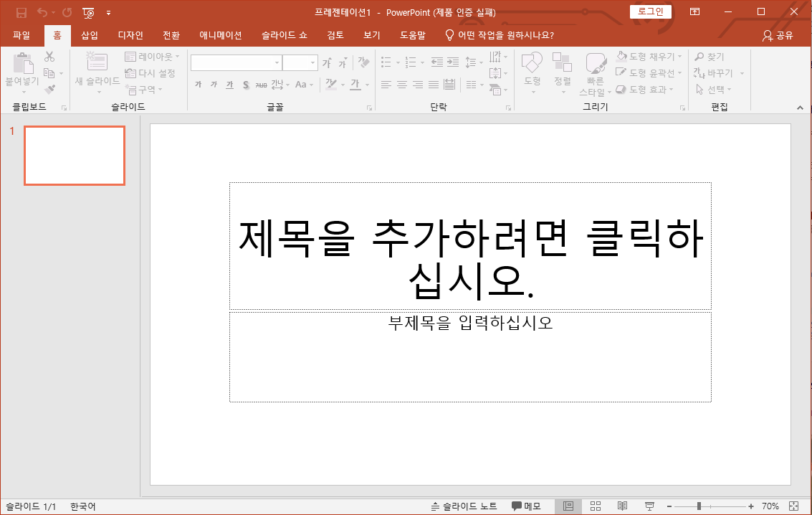Screen dimensions: 812x515
Task: Click the 로그인 button
Action: point(651,11)
